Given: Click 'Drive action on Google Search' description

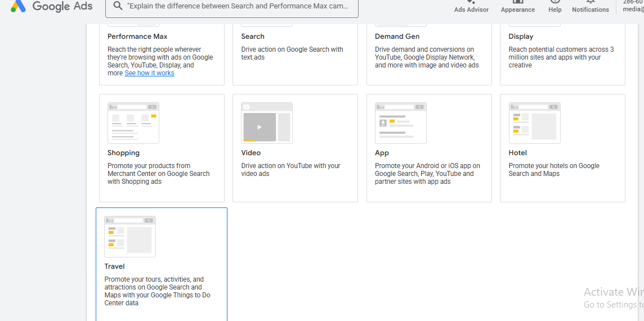Looking at the screenshot, I should (292, 53).
